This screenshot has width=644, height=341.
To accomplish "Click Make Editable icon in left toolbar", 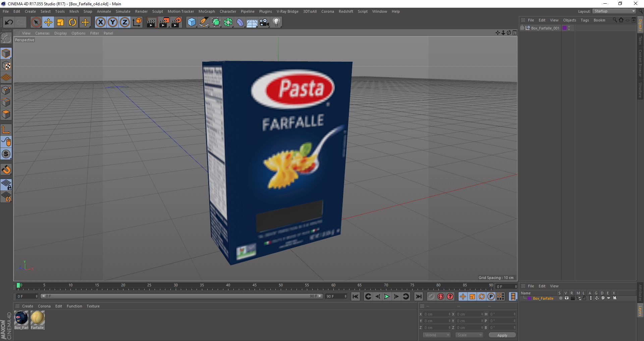I will [6, 38].
